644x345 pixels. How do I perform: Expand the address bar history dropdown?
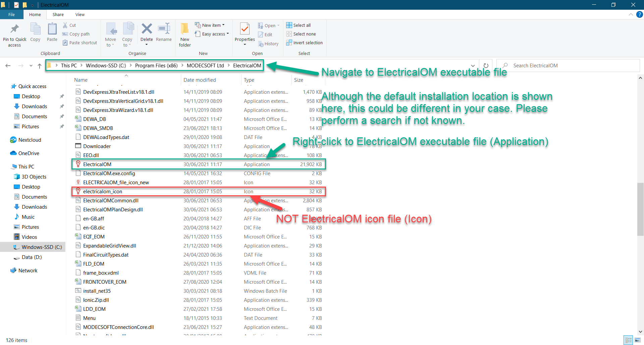[473, 66]
